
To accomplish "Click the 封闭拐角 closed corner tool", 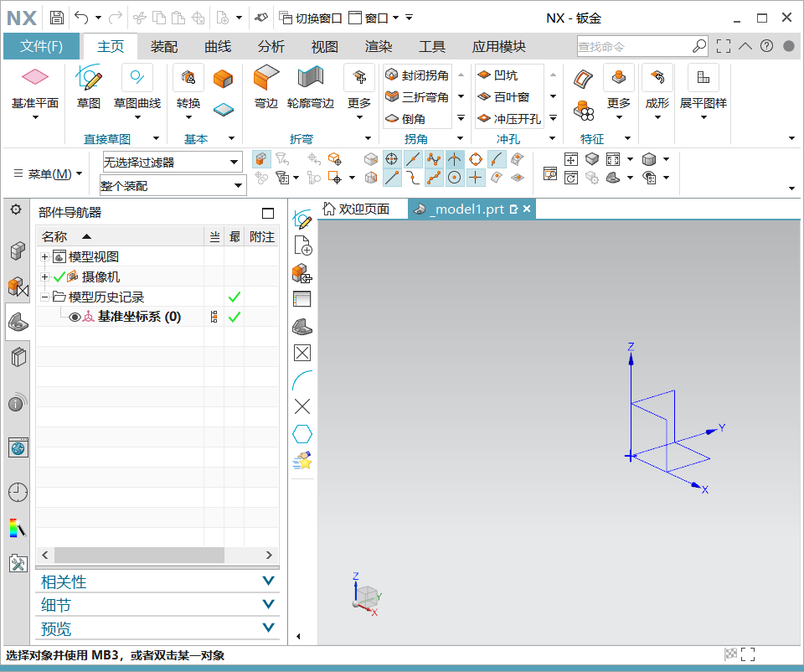I will (417, 75).
